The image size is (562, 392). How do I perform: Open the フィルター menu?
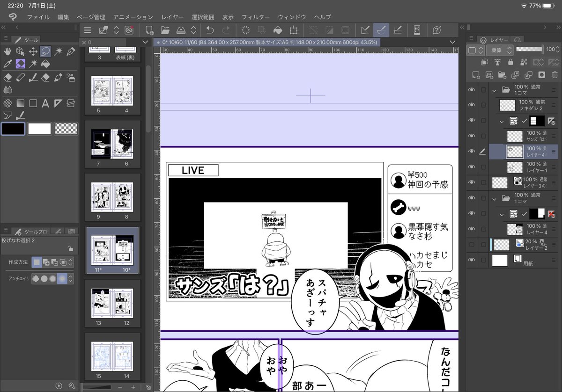click(255, 17)
